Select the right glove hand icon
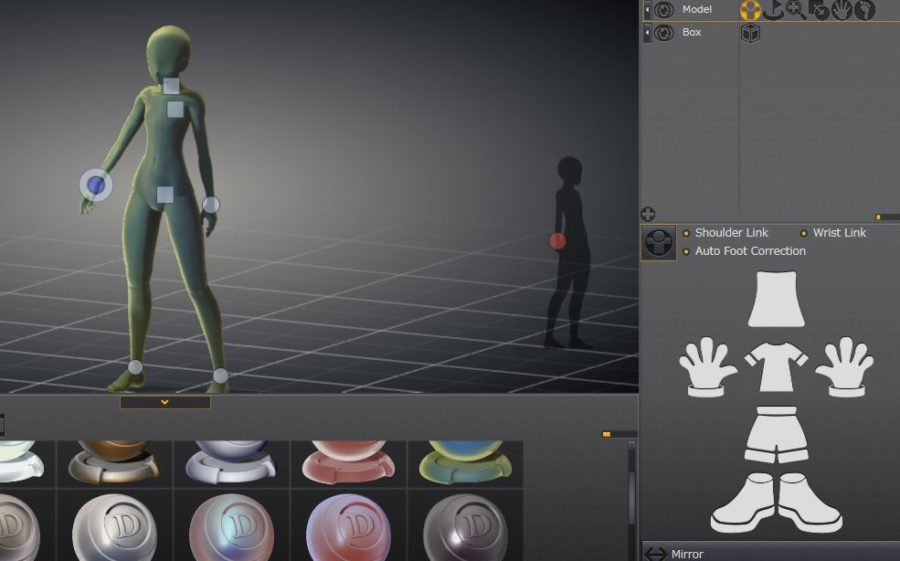This screenshot has height=561, width=900. click(x=844, y=367)
